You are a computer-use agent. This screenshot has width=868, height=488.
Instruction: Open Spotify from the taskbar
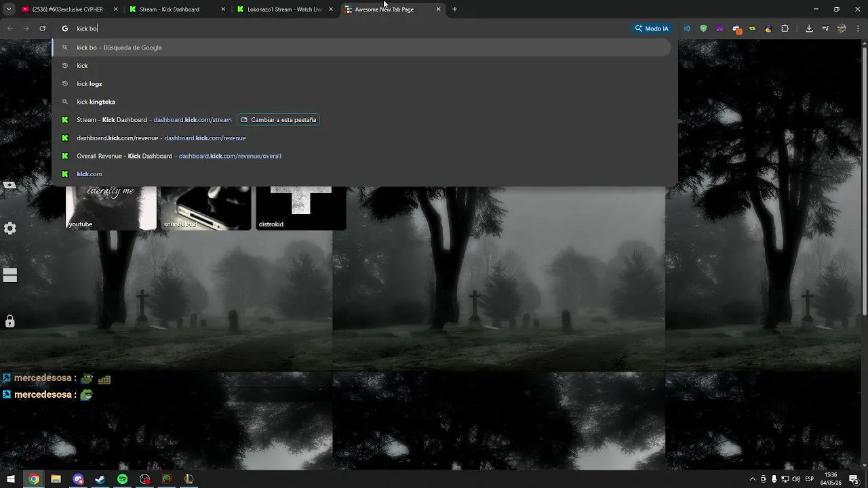(x=122, y=479)
